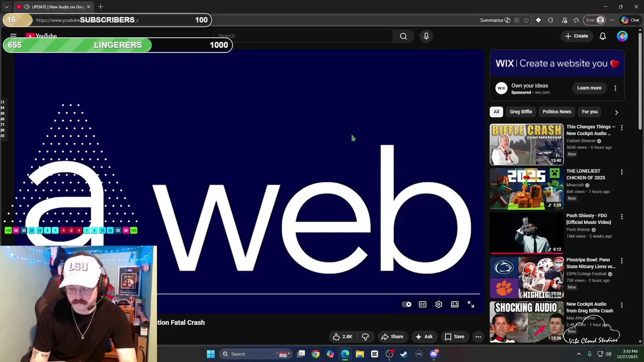Open the Edge profile showing Error
This screenshot has height=362, width=644.
595,20
